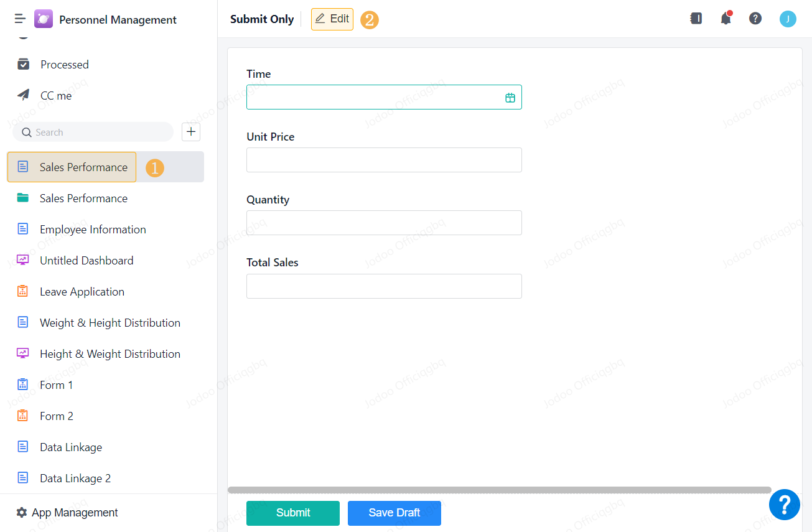Viewport: 812px width, 532px height.
Task: Click the horizontal scrollbar above Submit
Action: tap(498, 489)
